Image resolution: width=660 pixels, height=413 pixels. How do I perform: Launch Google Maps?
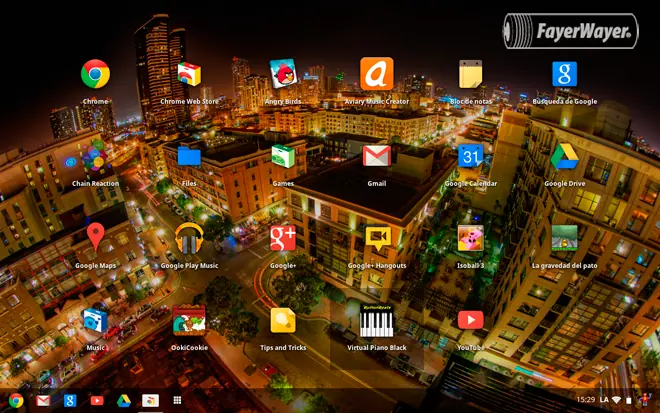96,237
